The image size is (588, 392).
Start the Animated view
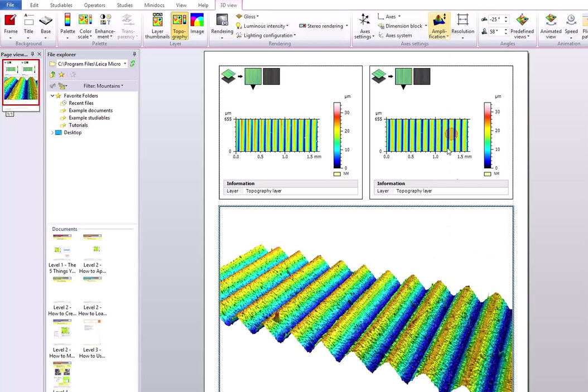point(551,25)
